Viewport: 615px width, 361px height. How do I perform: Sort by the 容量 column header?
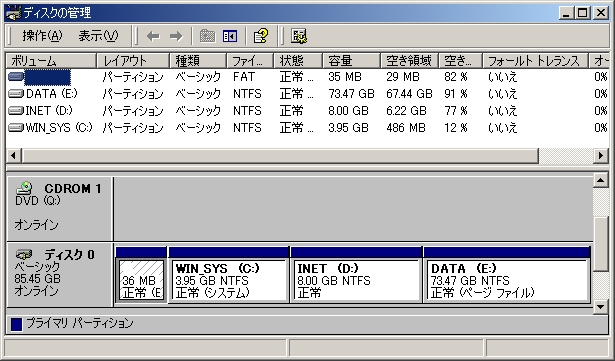tap(351, 61)
